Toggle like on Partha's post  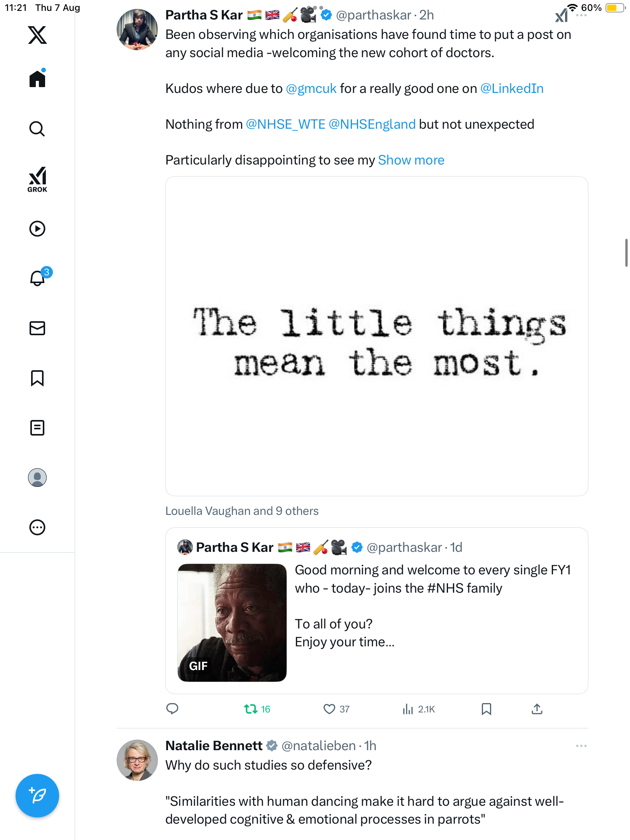(x=329, y=709)
